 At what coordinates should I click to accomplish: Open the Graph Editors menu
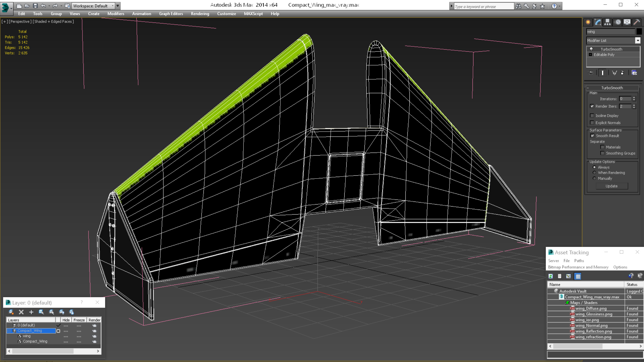[171, 14]
